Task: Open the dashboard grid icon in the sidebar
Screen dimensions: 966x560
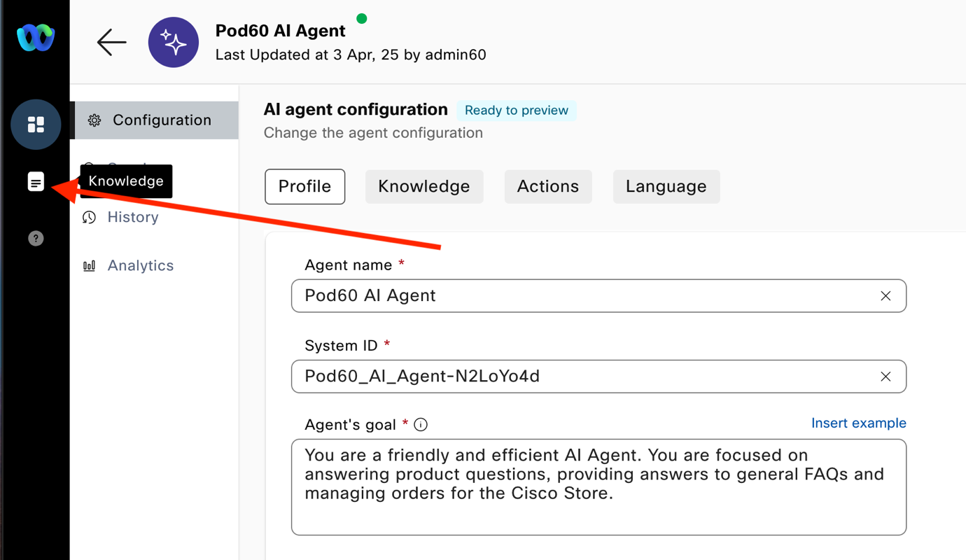Action: (x=36, y=125)
